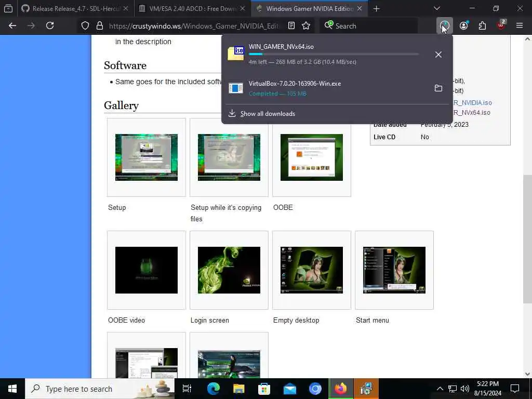Go forward one page
Viewport: 532px width, 399px height.
point(31,25)
